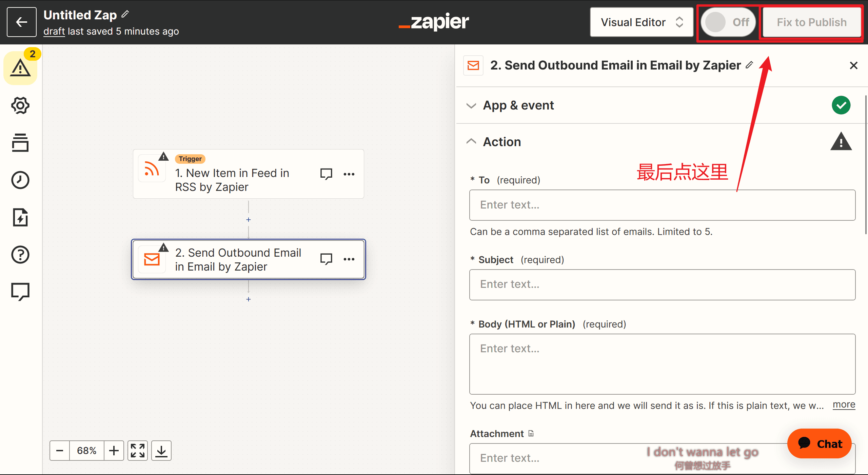
Task: Open the comments icon in sidebar
Action: pos(20,292)
